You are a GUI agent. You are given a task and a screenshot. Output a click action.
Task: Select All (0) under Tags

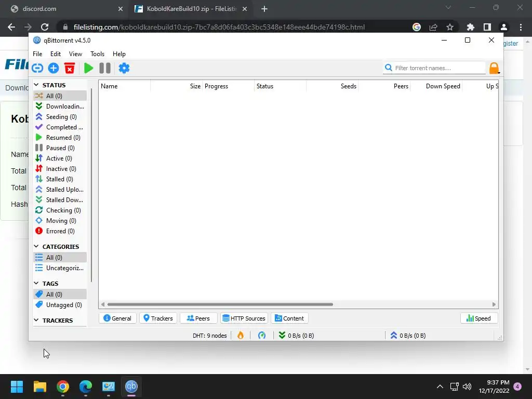tap(60, 295)
